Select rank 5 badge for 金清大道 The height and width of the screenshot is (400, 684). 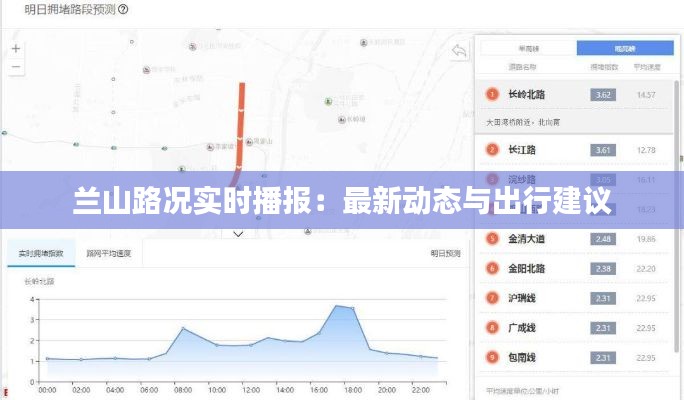coord(492,239)
